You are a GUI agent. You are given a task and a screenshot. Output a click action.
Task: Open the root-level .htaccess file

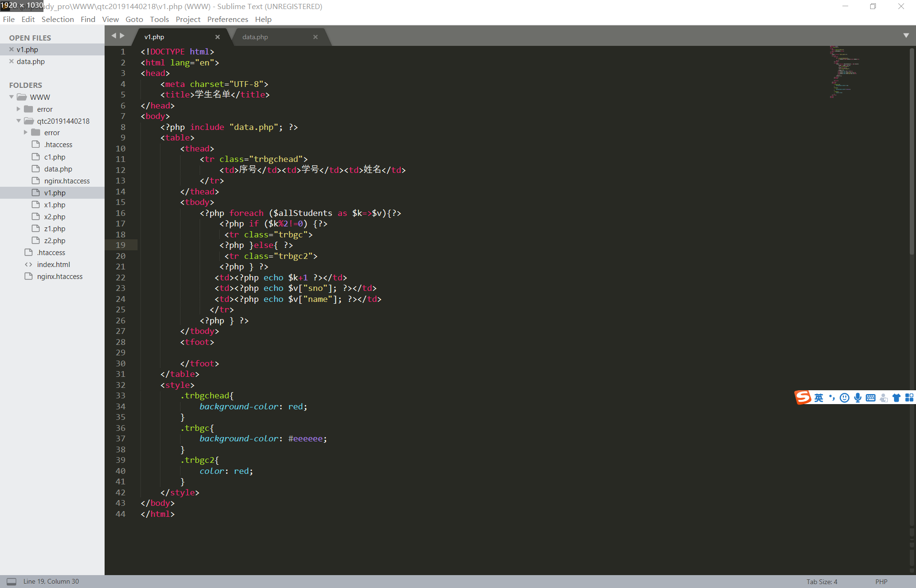pyautogui.click(x=51, y=252)
